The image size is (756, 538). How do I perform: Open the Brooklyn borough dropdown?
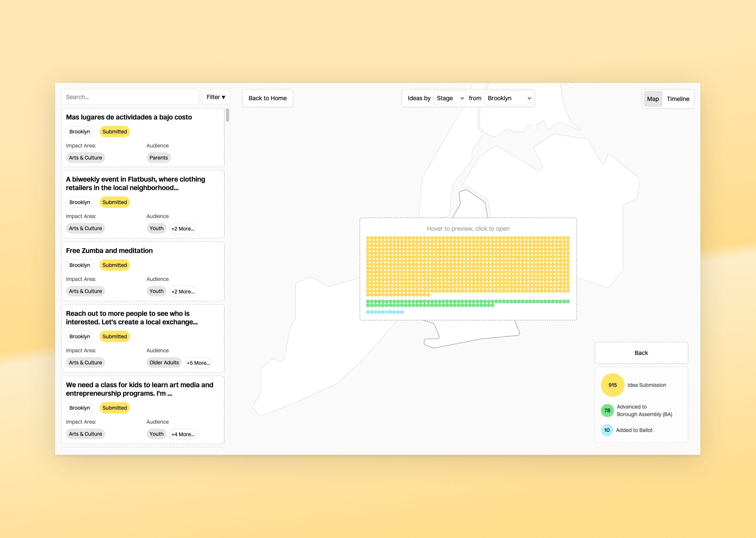509,98
